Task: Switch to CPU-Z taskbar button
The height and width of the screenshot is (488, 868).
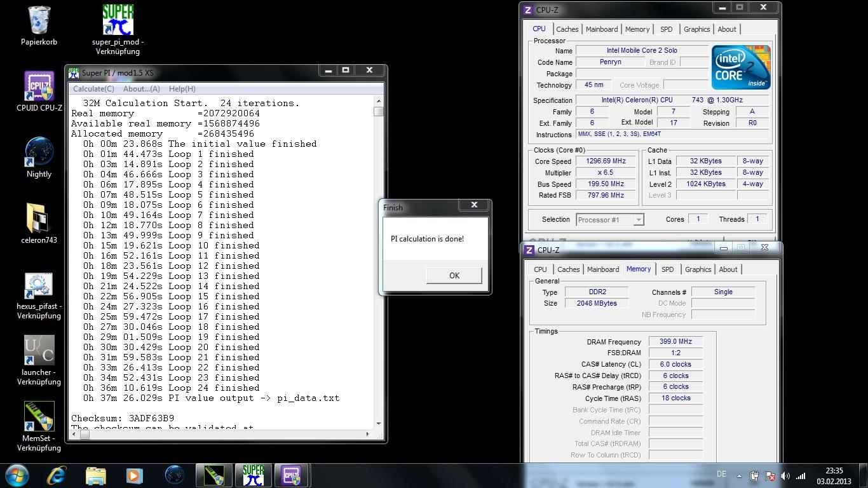Action: (x=292, y=475)
